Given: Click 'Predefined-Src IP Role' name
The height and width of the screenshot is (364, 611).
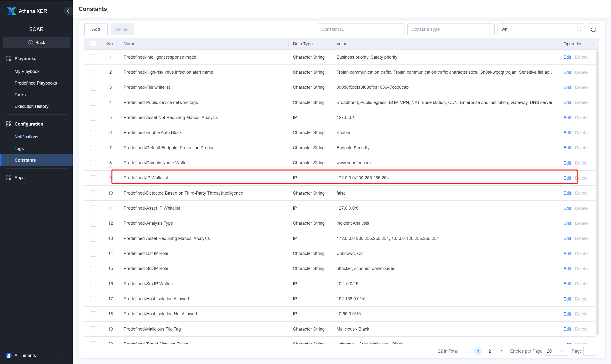Looking at the screenshot, I should pyautogui.click(x=146, y=269).
